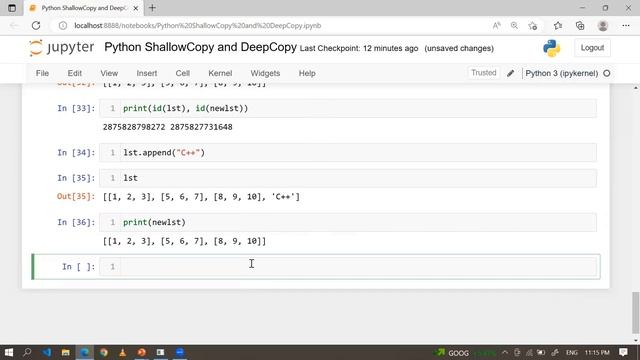Viewport: 640px width, 360px height.
Task: Click the localhost address bar URL
Action: pos(198,25)
